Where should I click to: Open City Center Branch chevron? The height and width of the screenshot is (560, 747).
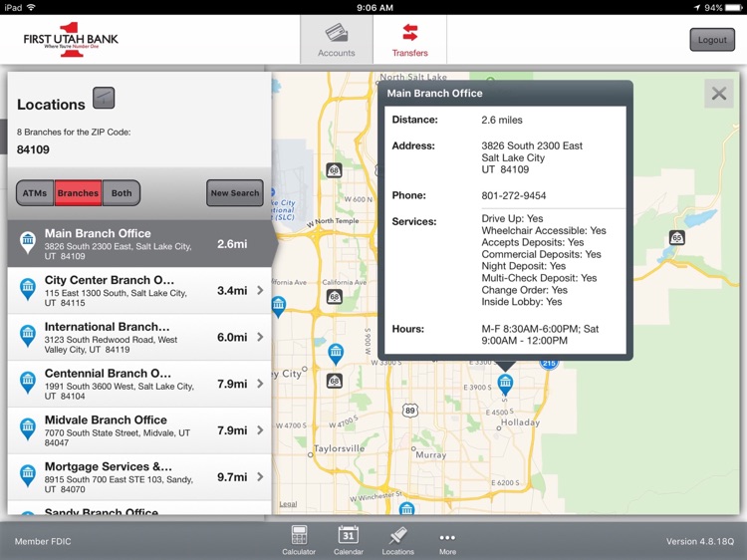point(260,290)
